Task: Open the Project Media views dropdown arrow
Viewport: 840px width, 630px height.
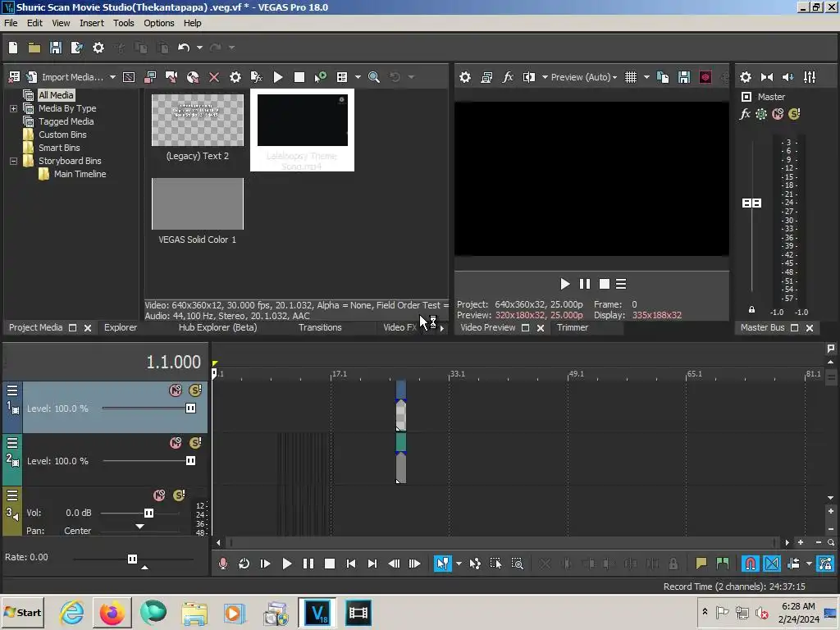Action: click(x=358, y=77)
